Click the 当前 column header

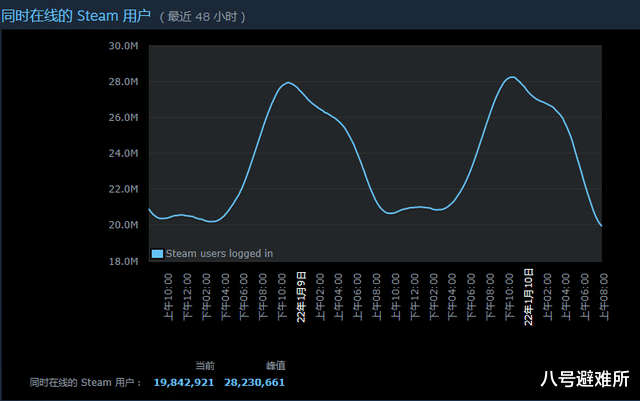tap(205, 365)
